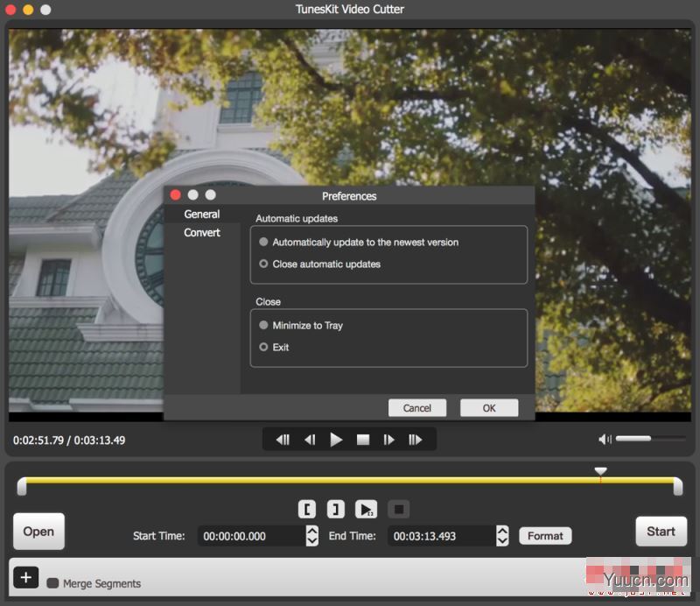
Task: Stop playback using the stop icon
Action: tap(363, 439)
